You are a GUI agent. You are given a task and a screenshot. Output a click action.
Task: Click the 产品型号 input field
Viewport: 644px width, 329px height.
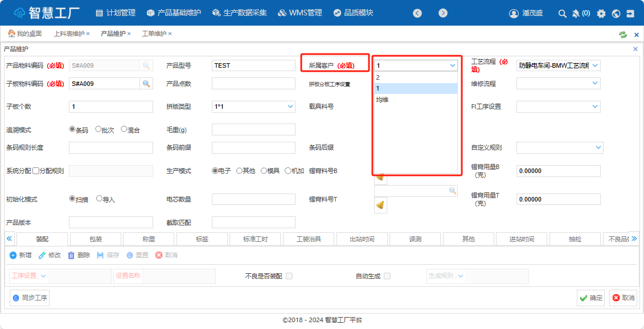click(253, 65)
